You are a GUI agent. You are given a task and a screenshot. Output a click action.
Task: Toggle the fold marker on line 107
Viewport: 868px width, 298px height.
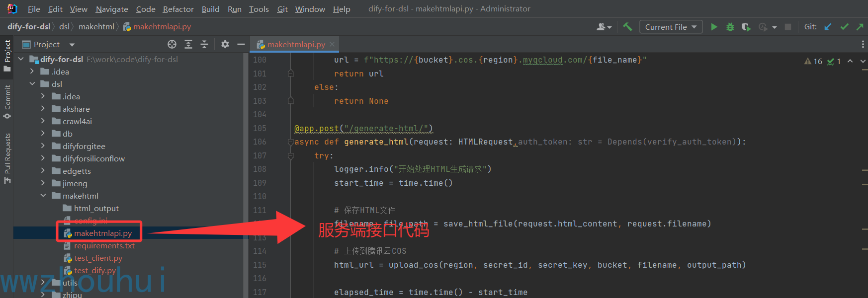pyautogui.click(x=291, y=156)
